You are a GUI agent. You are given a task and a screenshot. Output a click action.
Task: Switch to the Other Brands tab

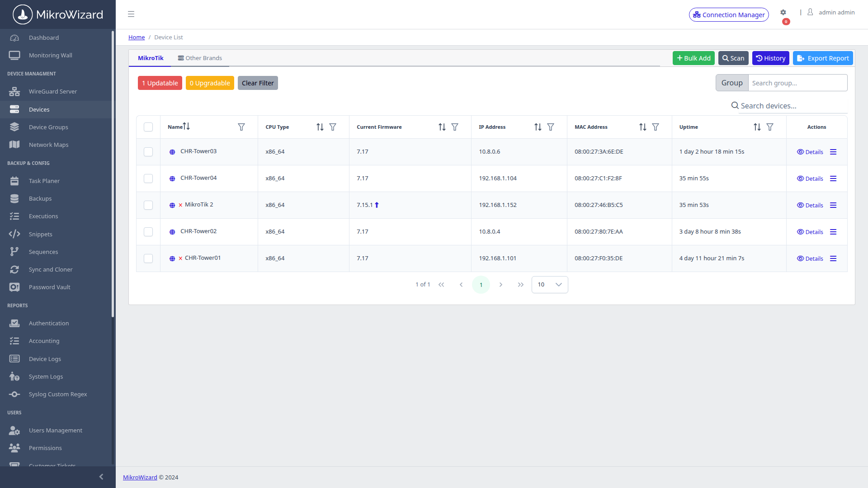coord(200,58)
